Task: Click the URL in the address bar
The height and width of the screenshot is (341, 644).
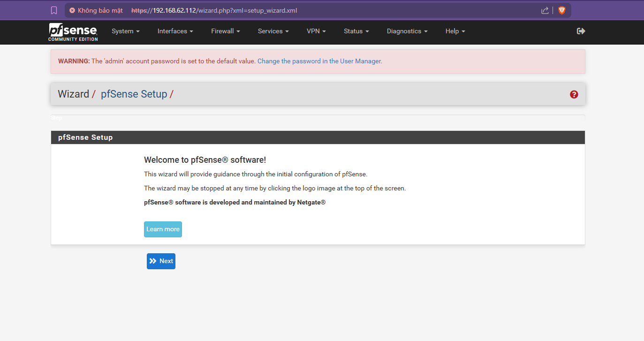Action: (x=214, y=10)
